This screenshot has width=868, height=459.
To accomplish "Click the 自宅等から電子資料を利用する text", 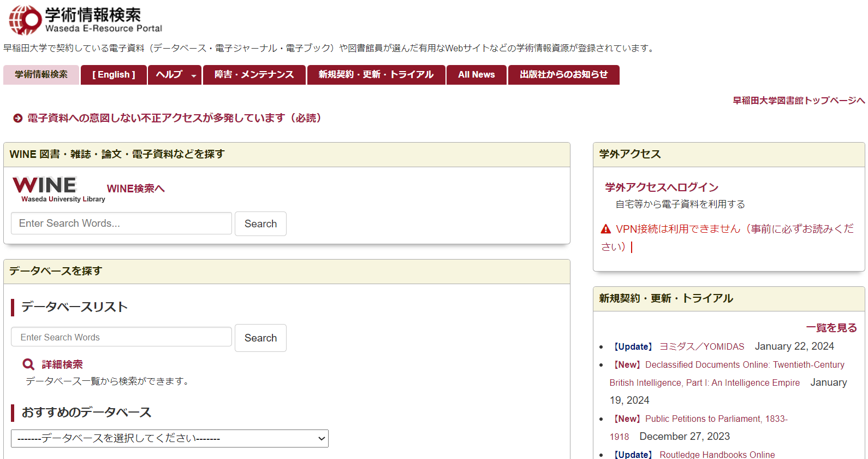I will [x=680, y=204].
